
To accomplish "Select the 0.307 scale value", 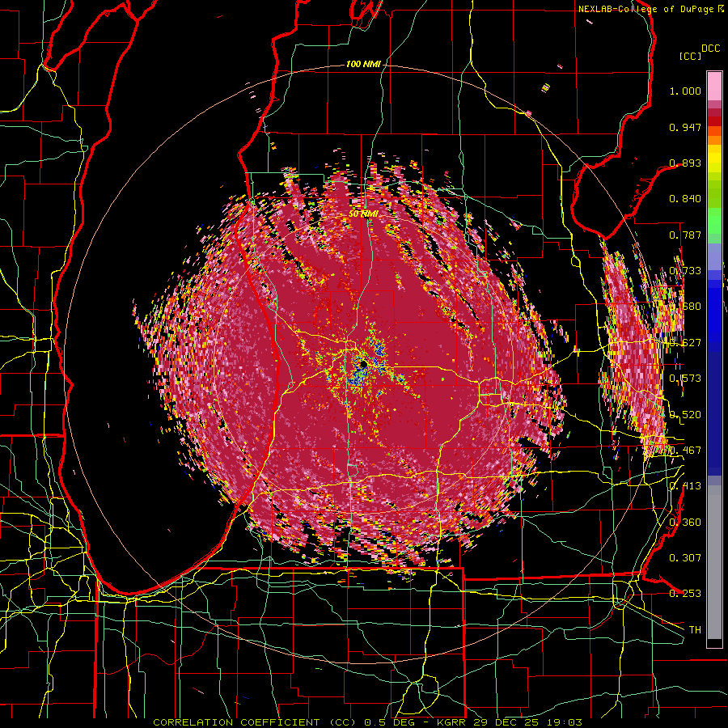I will [685, 557].
